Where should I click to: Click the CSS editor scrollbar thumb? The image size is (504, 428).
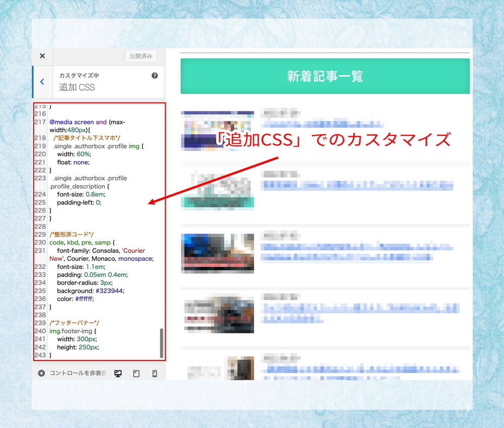tap(161, 343)
